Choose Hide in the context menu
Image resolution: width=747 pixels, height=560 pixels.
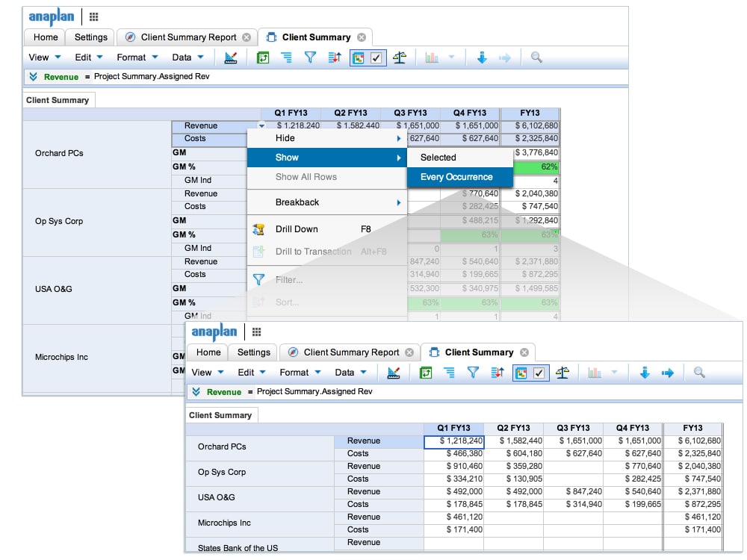pos(327,139)
